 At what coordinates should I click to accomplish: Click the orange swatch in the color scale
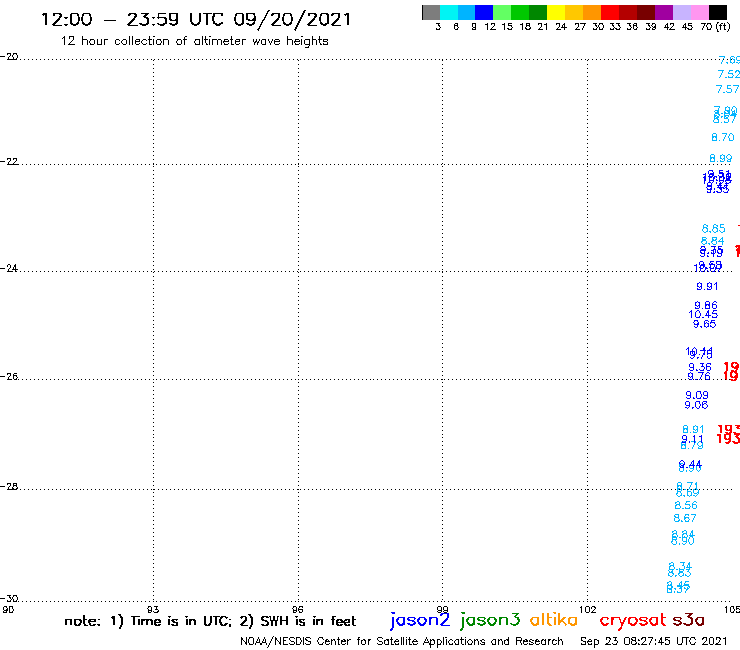[x=592, y=12]
